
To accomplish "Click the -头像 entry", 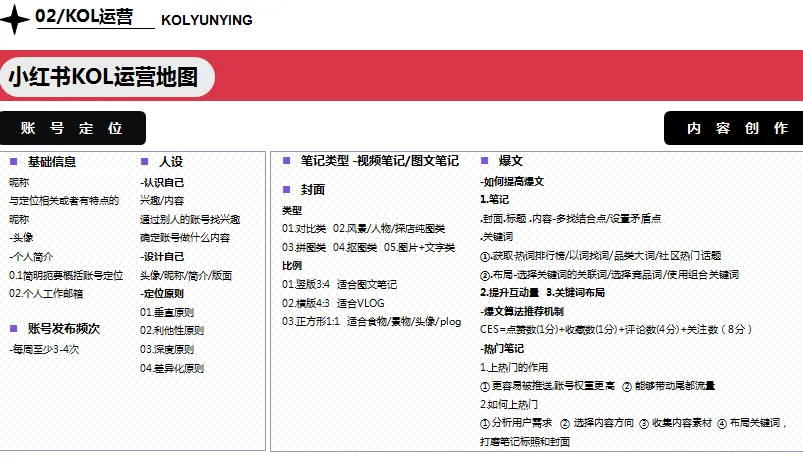I will 21,238.
